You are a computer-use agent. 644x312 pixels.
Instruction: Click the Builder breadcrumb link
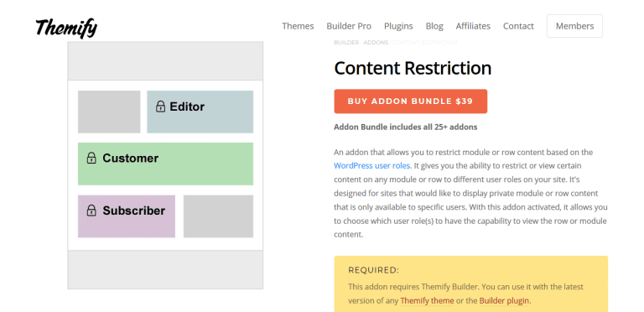(346, 42)
